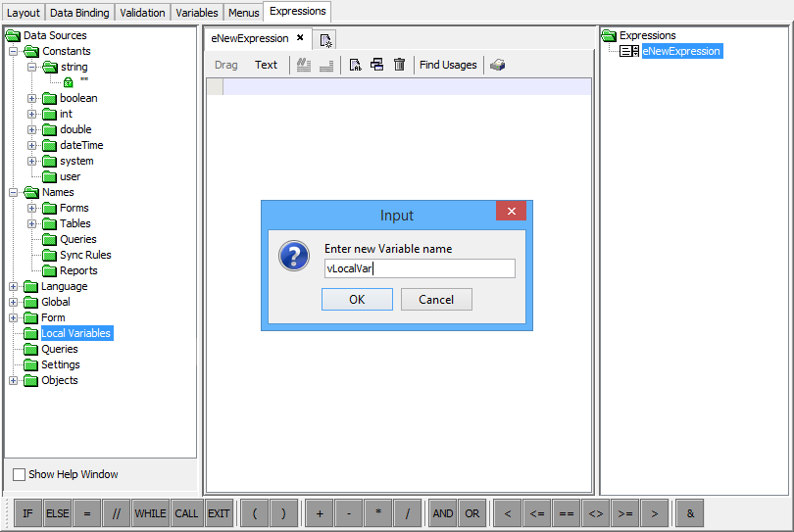
Task: Select the Sync Rules tree item
Action: click(x=85, y=255)
